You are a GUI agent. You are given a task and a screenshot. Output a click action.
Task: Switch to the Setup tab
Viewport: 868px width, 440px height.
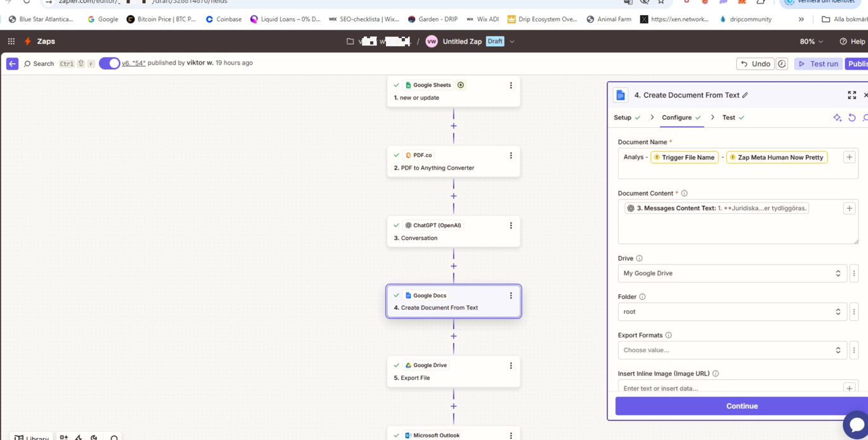coord(623,118)
